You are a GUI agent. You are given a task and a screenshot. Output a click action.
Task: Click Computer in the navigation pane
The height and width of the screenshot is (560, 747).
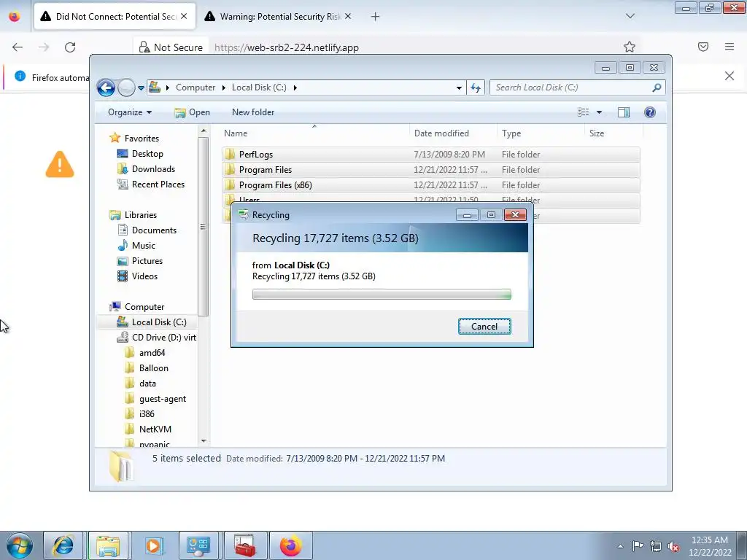pos(144,307)
